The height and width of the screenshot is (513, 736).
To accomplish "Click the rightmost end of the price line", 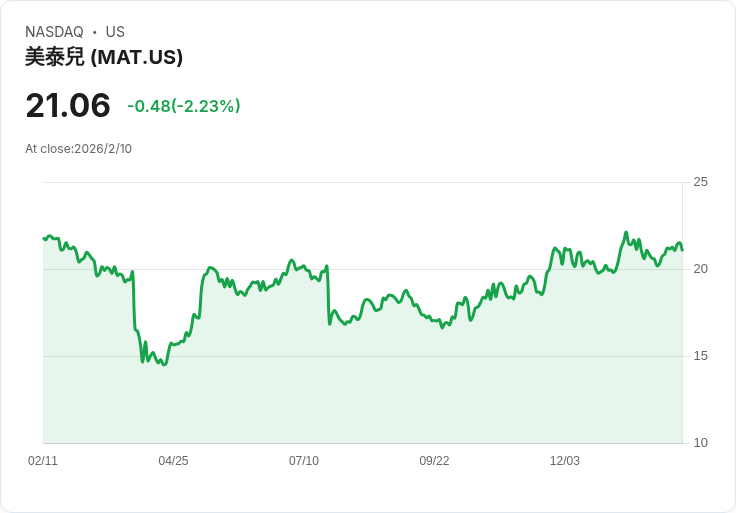I will coord(682,250).
